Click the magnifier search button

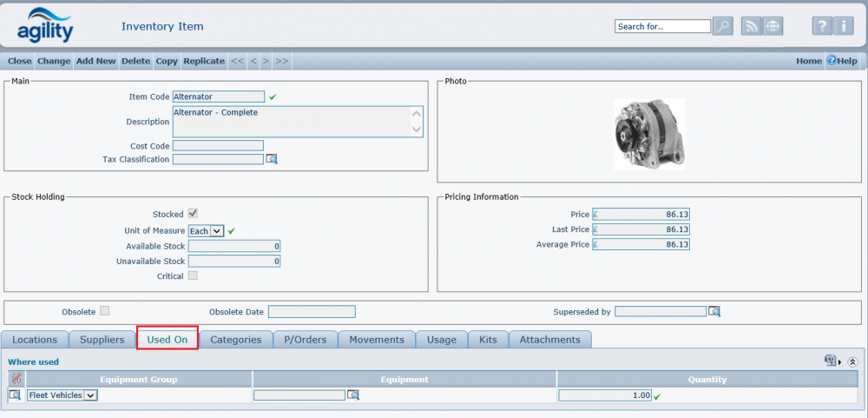pos(722,26)
